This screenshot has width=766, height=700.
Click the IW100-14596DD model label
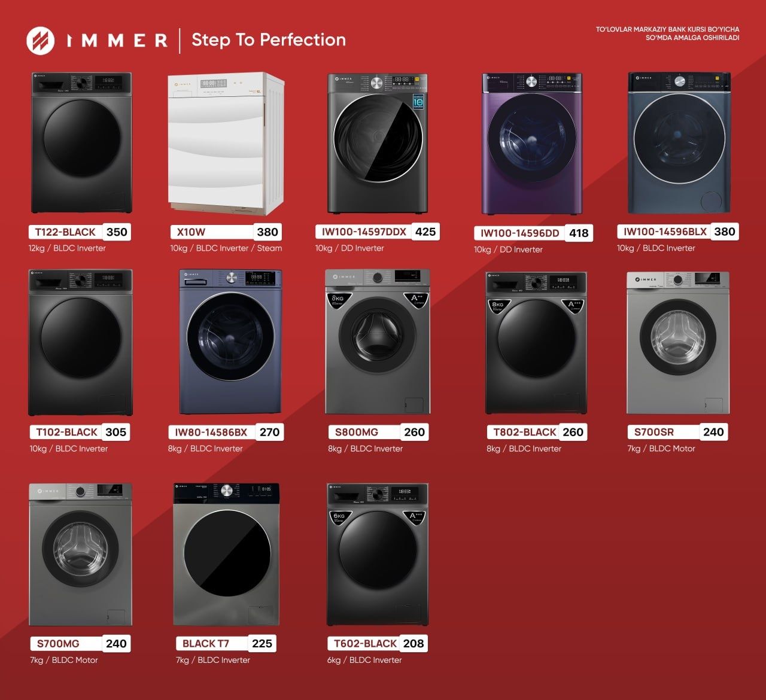click(519, 233)
